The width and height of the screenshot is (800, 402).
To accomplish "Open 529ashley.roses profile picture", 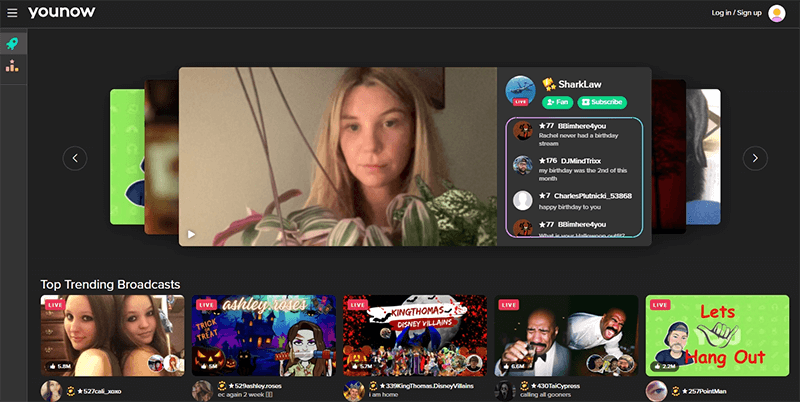I will pos(202,391).
